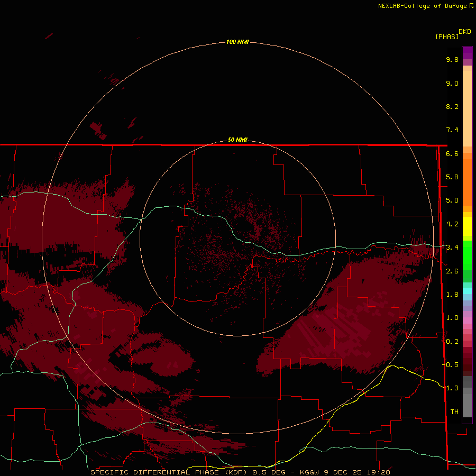Click the 9.8 legend value
This screenshot has width=476, height=476.
(x=452, y=59)
